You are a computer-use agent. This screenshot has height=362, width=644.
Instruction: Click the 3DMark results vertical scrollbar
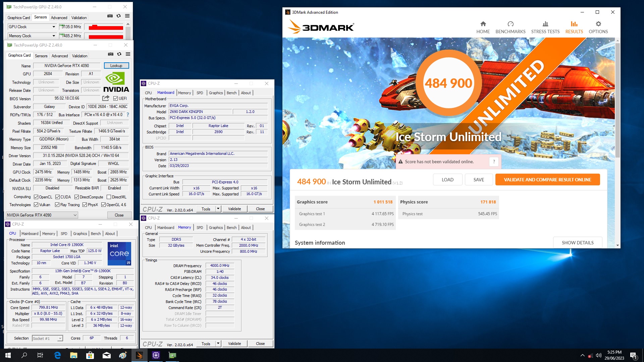(618, 101)
